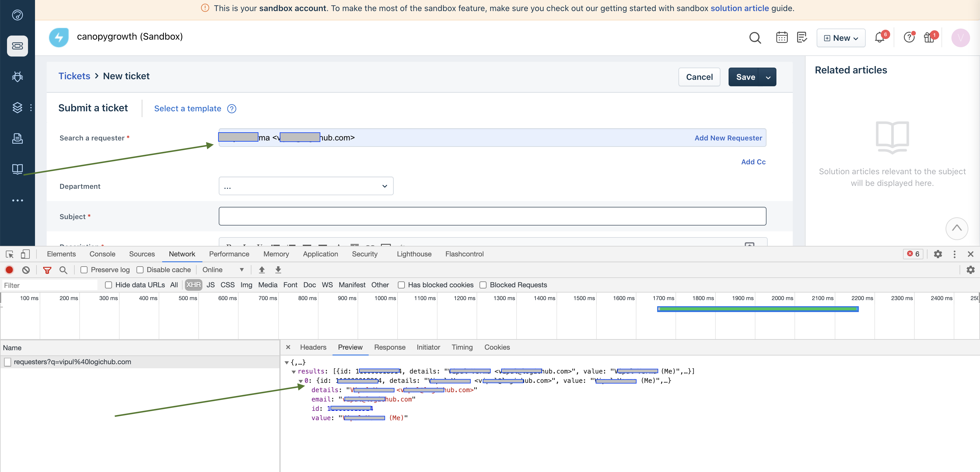
Task: Open DevTools settings gear
Action: 938,254
